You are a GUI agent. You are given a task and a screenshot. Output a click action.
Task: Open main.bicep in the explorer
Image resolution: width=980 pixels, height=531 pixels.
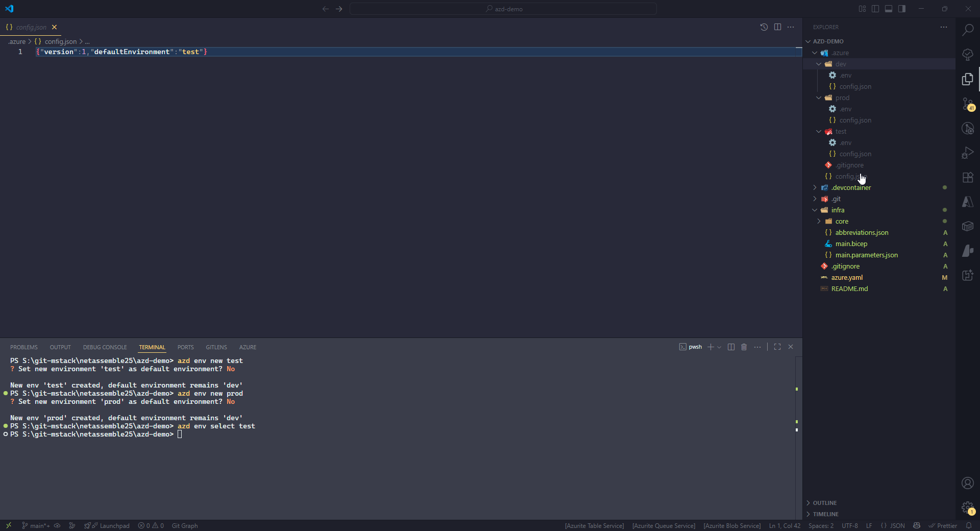851,244
